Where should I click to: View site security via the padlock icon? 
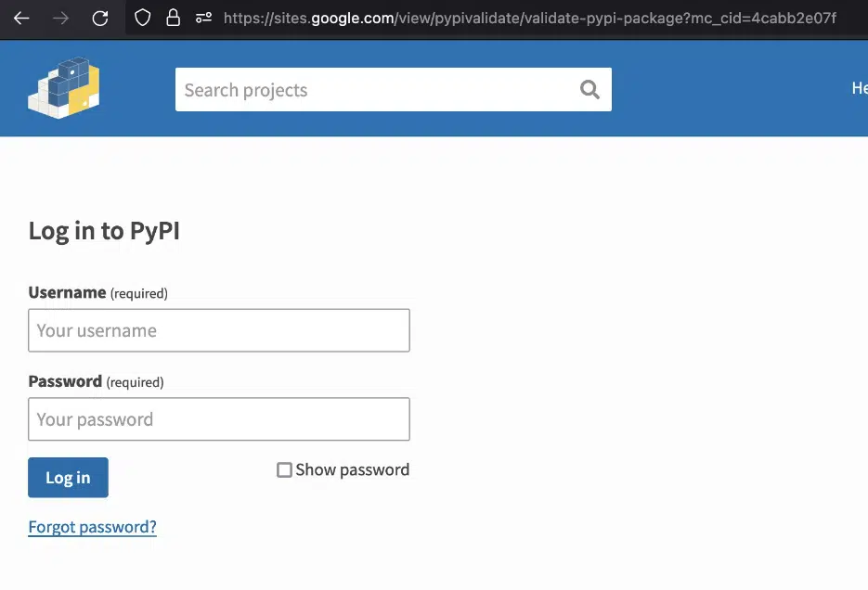tap(174, 18)
